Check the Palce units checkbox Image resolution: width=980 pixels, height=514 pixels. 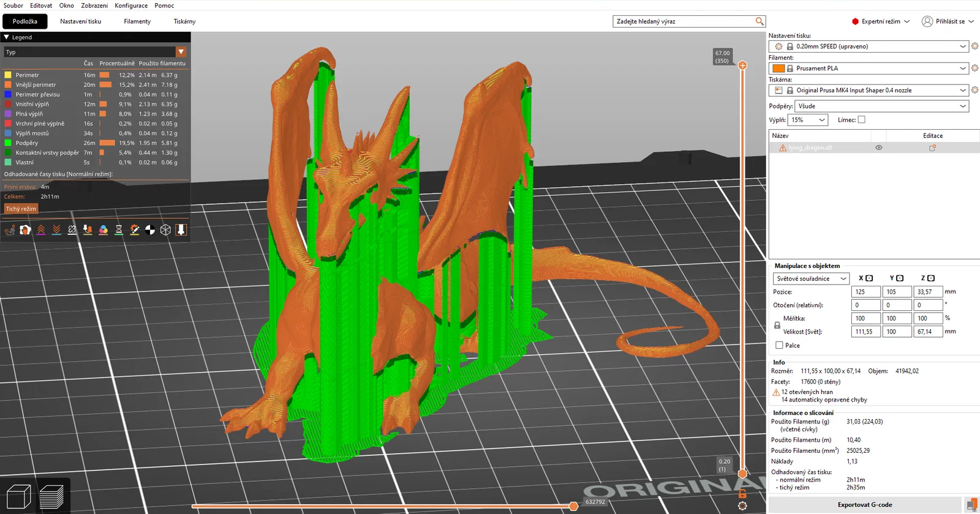(779, 345)
